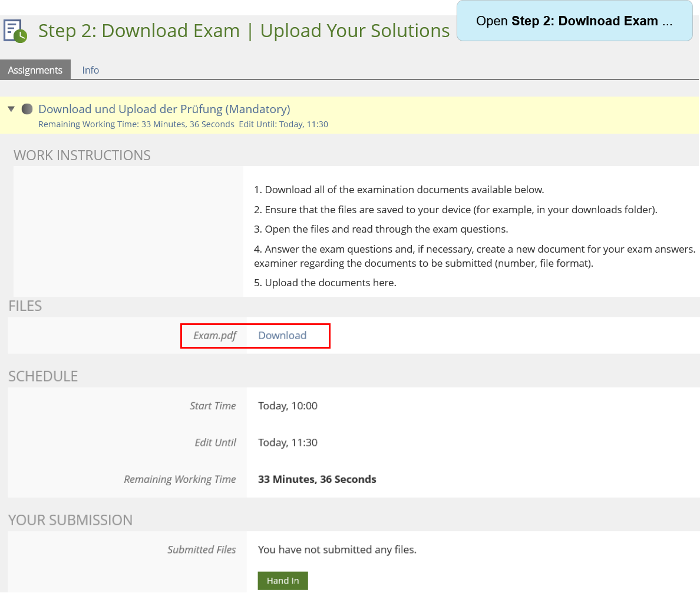700x593 pixels.
Task: Switch to the Info tab
Action: pos(90,70)
